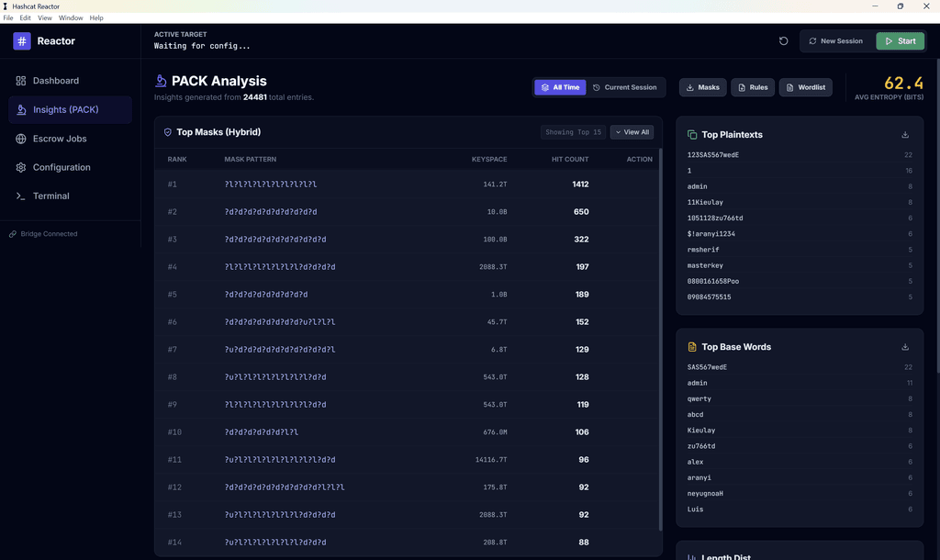The width and height of the screenshot is (940, 560).
Task: Open the Window menu
Action: tap(71, 18)
